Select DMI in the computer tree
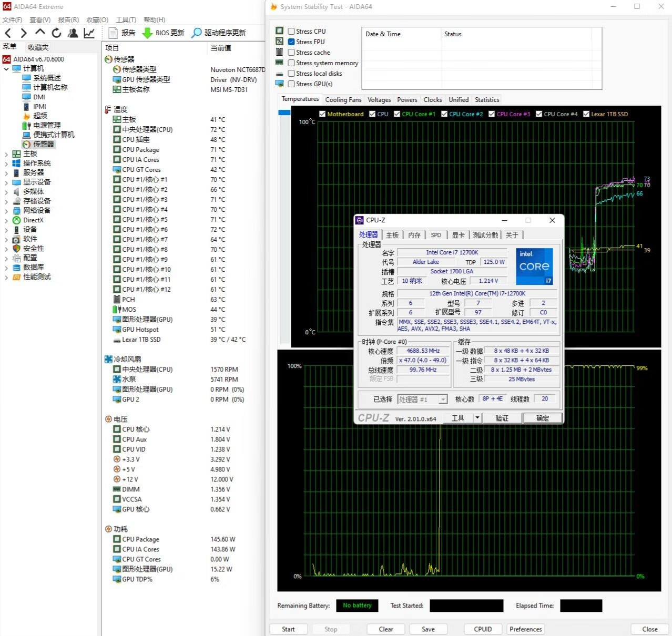The height and width of the screenshot is (636, 672). point(39,97)
